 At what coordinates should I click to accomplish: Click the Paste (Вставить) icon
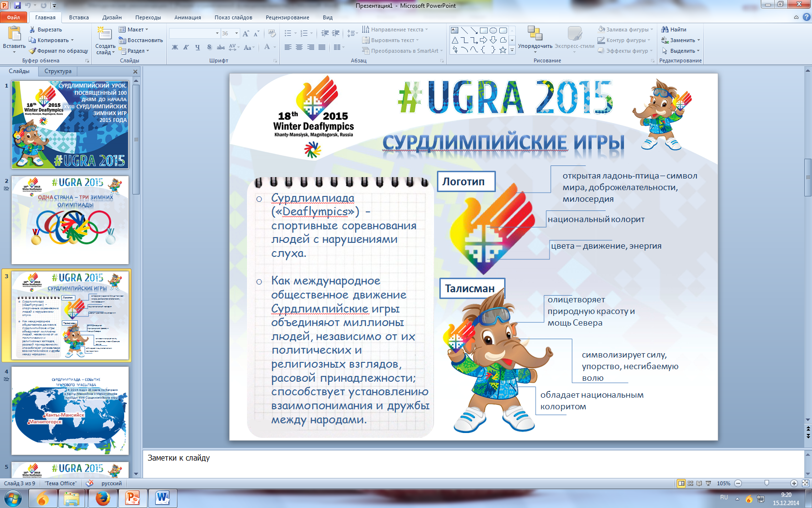click(x=14, y=34)
